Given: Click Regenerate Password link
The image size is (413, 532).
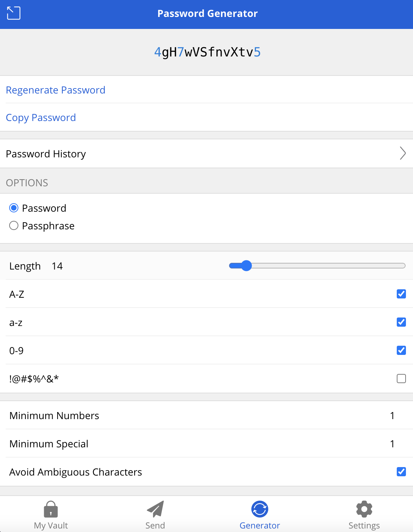Looking at the screenshot, I should pyautogui.click(x=56, y=90).
